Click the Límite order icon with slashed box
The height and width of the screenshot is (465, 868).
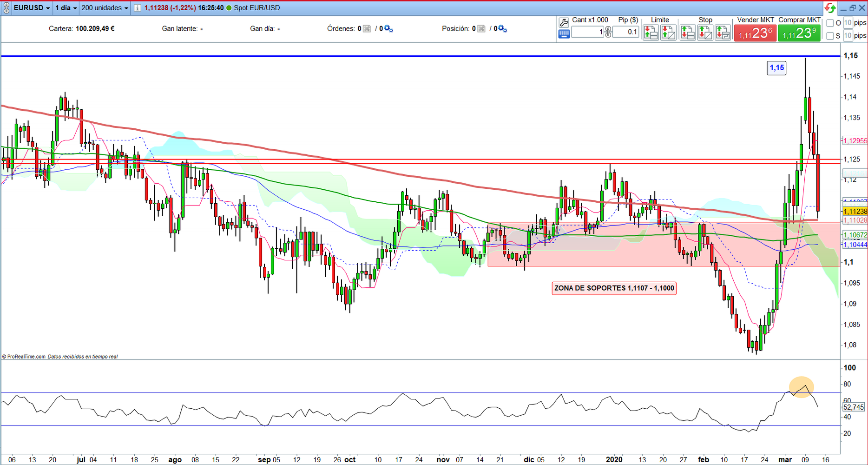pos(668,33)
